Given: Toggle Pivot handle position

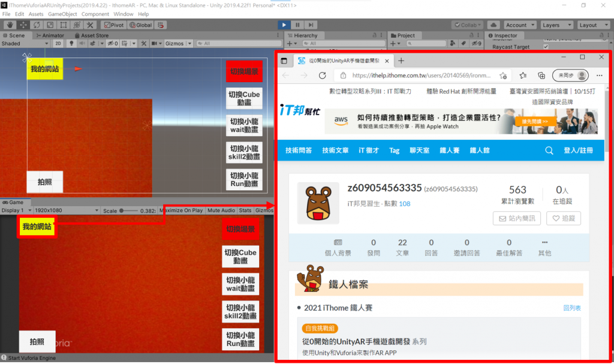Looking at the screenshot, I should 113,25.
